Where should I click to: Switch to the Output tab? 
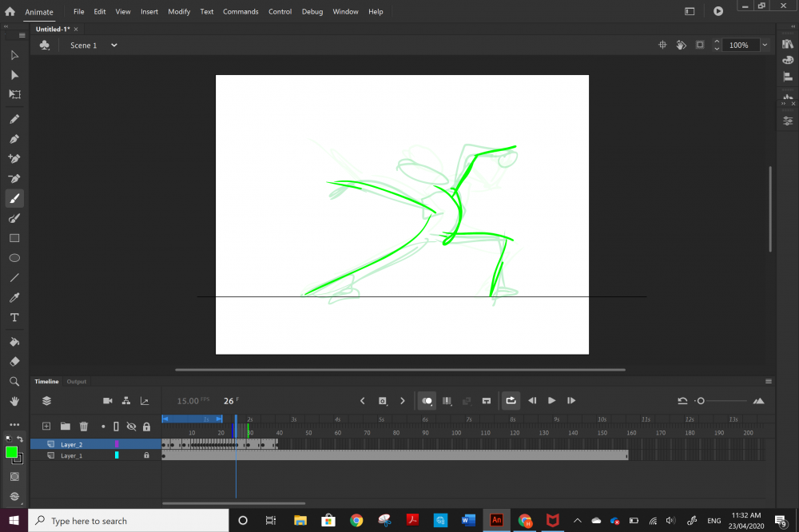(x=77, y=382)
